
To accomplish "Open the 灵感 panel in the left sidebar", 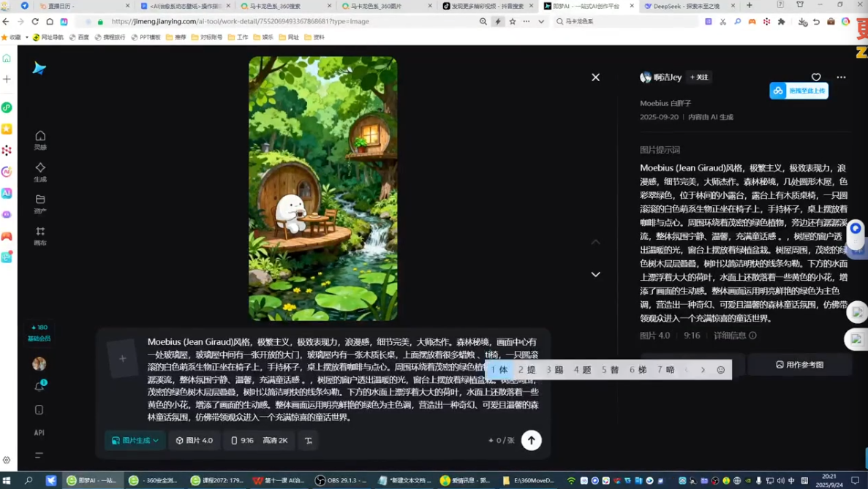I will [40, 140].
